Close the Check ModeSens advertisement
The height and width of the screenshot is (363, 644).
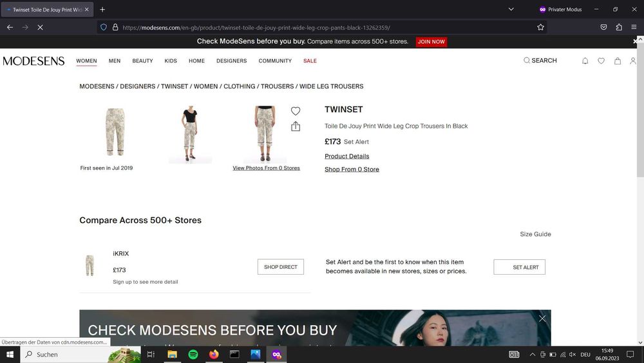click(x=542, y=319)
